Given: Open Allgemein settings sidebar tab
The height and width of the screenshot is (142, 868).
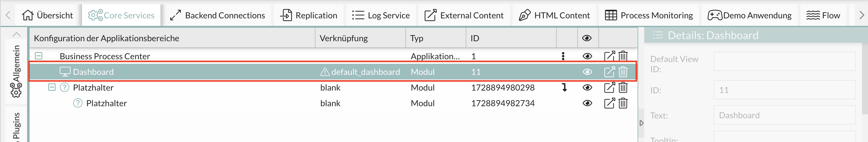Looking at the screenshot, I should (x=16, y=71).
